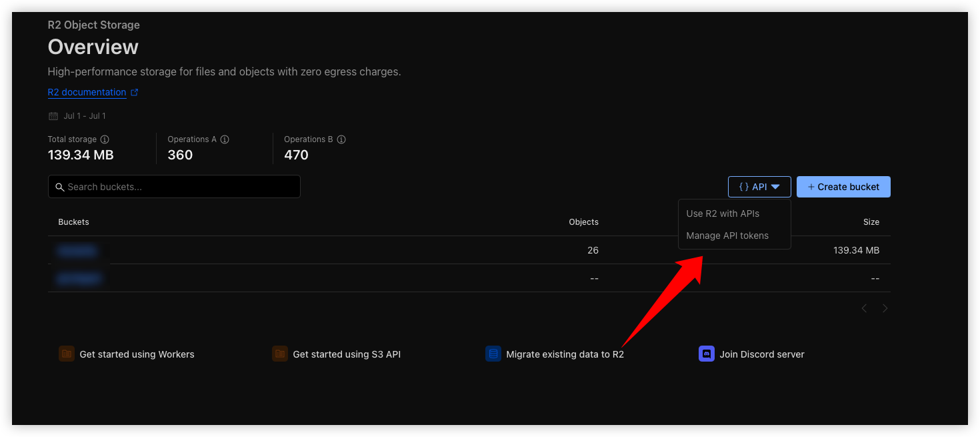Click the Total storage value 139.34 MB
The image size is (980, 437).
tap(81, 155)
